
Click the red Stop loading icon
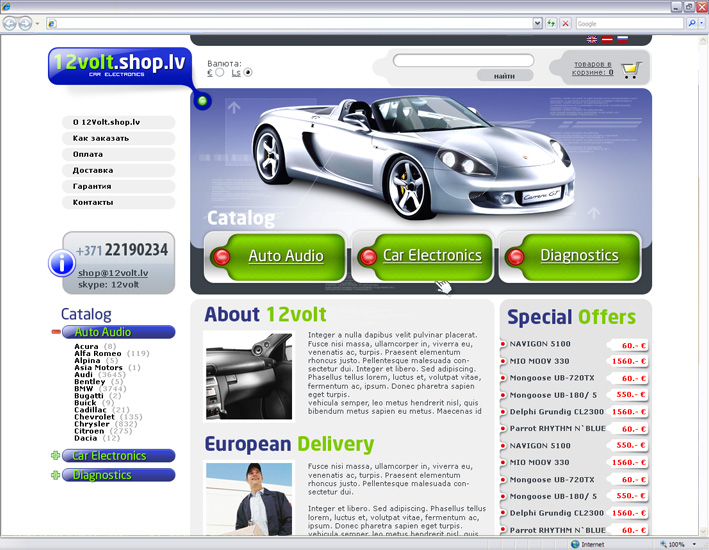pos(565,24)
